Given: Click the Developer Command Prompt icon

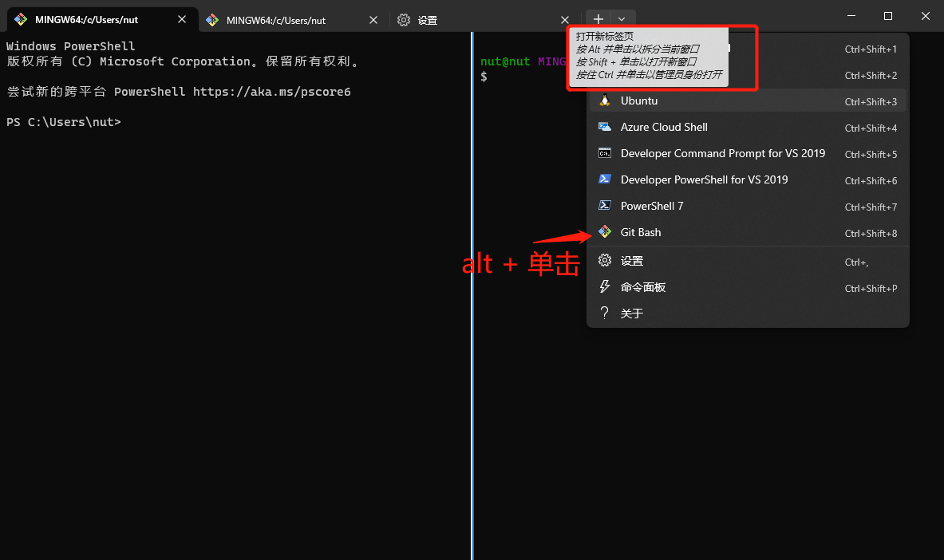Looking at the screenshot, I should click(604, 153).
